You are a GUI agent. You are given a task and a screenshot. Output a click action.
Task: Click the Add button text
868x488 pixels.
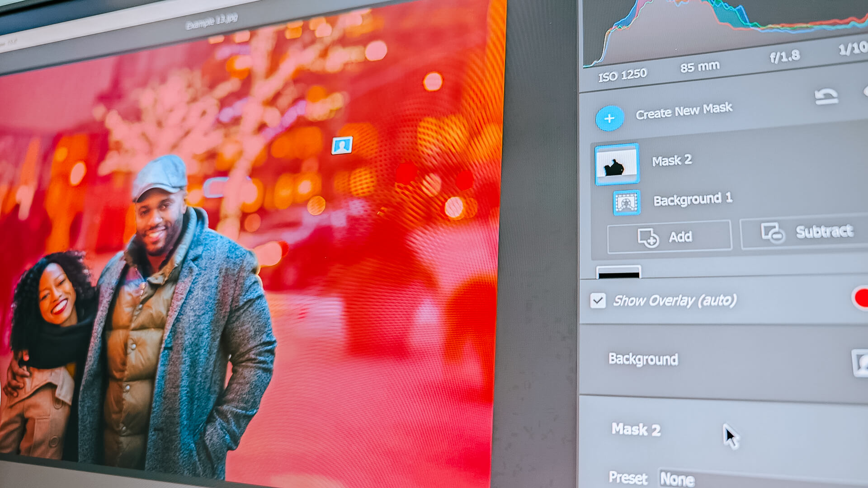click(680, 237)
